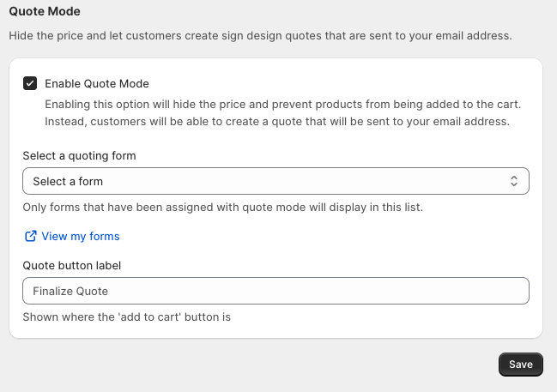Viewport: 557px width, 392px height.
Task: Click the Enable Quote Mode label text
Action: [x=97, y=83]
